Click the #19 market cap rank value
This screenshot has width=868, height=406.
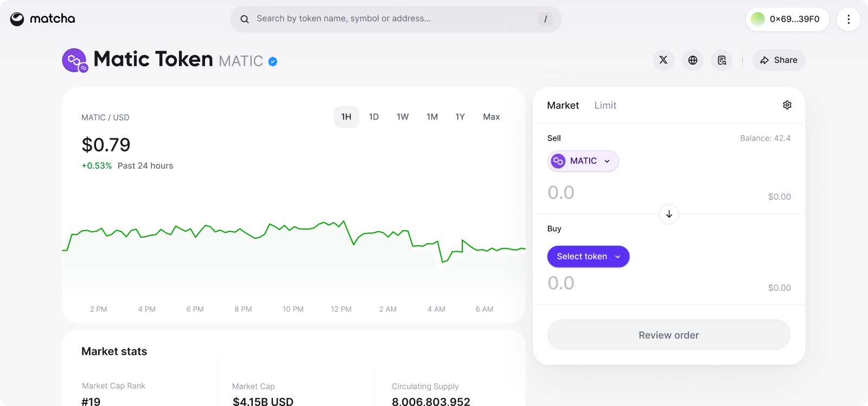(91, 402)
